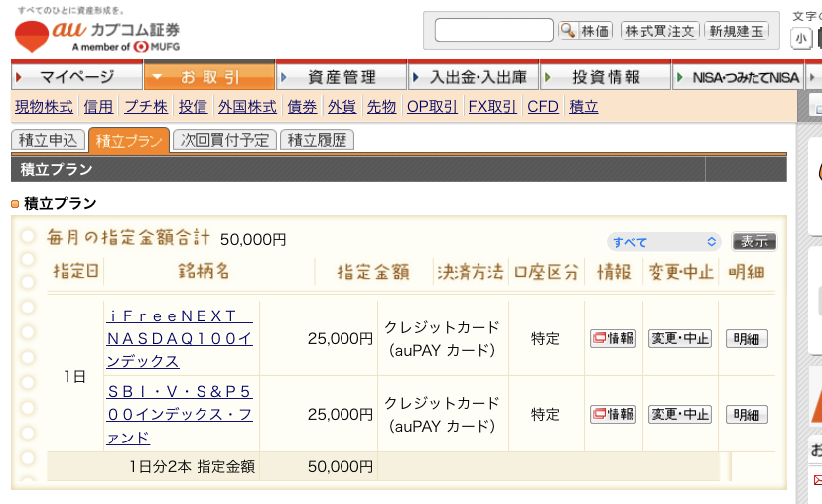This screenshot has width=822, height=504.
Task: Go to 投信 submenu link
Action: [193, 107]
